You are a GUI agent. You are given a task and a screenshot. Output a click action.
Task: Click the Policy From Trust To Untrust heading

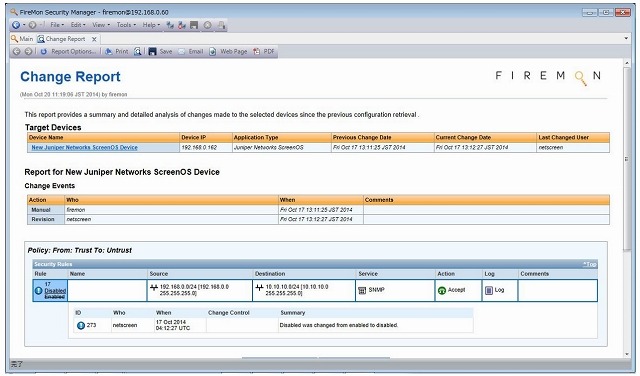click(x=80, y=250)
